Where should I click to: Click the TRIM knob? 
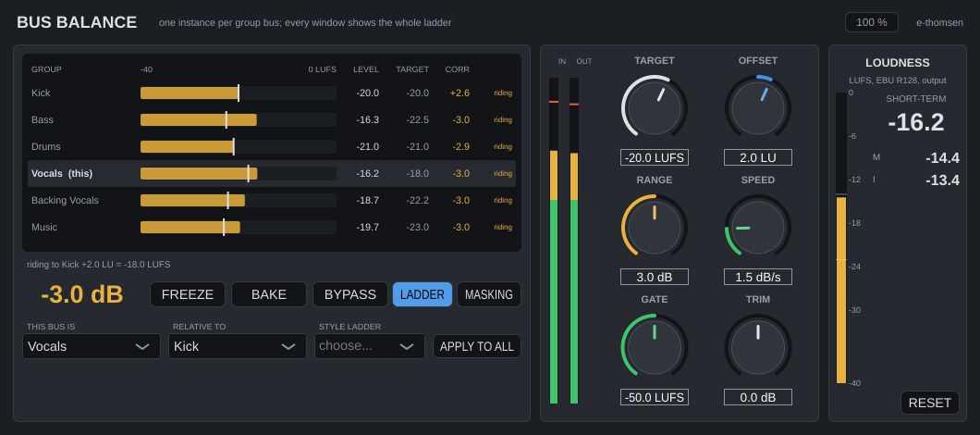(758, 345)
